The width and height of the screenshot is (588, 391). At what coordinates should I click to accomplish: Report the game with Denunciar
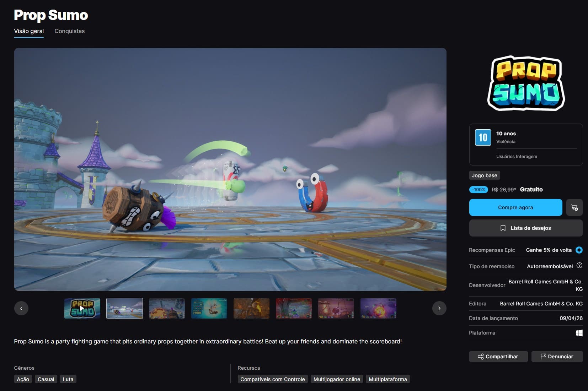557,357
